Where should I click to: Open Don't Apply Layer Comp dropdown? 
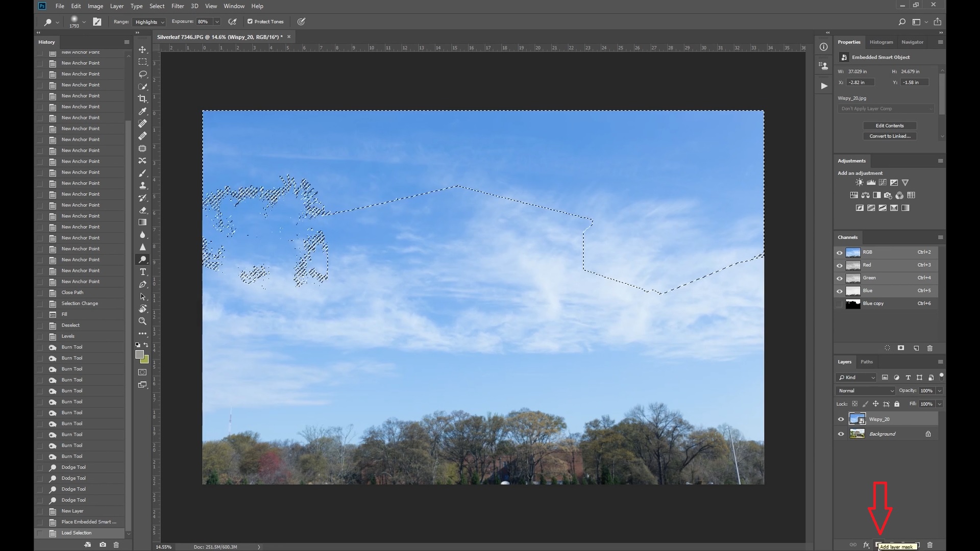(886, 109)
